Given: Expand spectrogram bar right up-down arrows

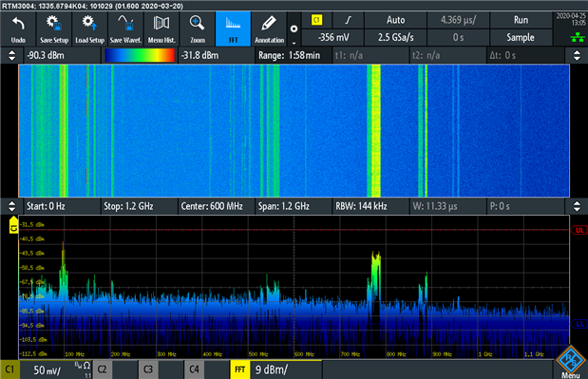Looking at the screenshot, I should tap(577, 55).
